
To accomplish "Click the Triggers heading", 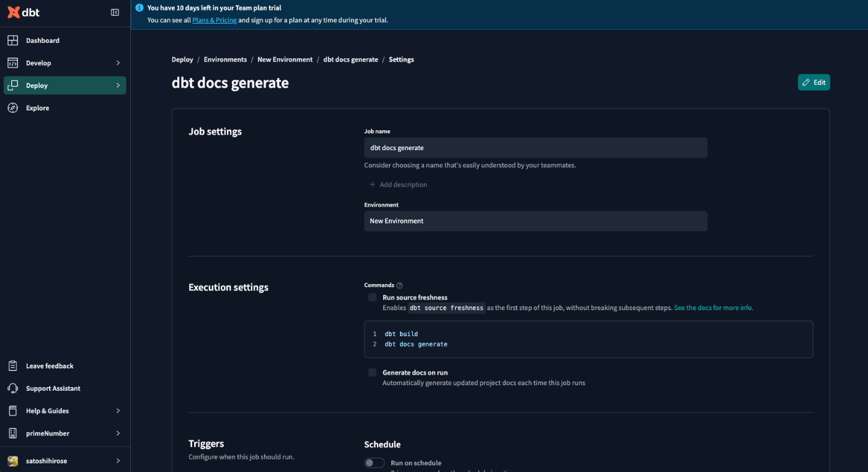I will (206, 443).
